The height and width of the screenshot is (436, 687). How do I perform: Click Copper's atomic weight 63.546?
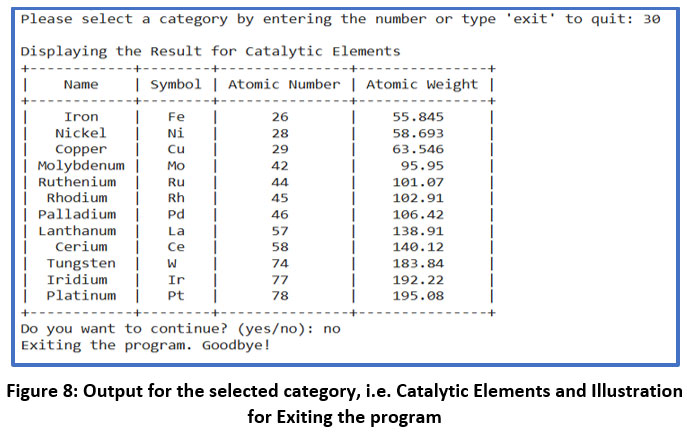click(421, 149)
